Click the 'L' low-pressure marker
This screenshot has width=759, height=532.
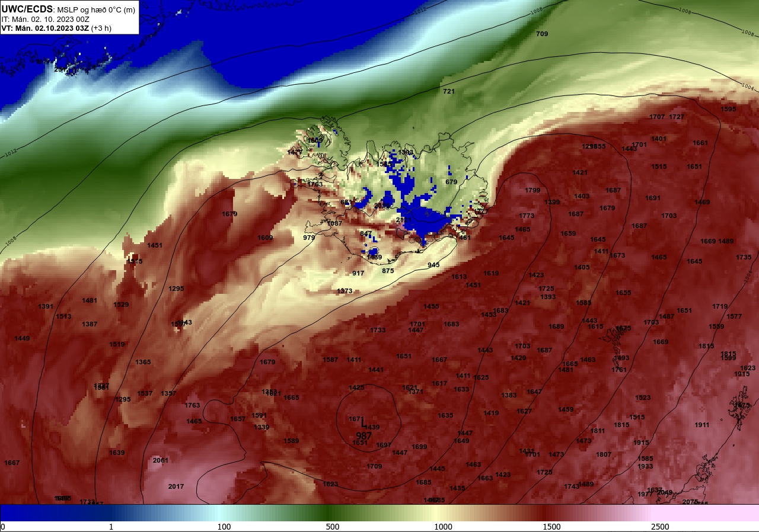(x=363, y=424)
